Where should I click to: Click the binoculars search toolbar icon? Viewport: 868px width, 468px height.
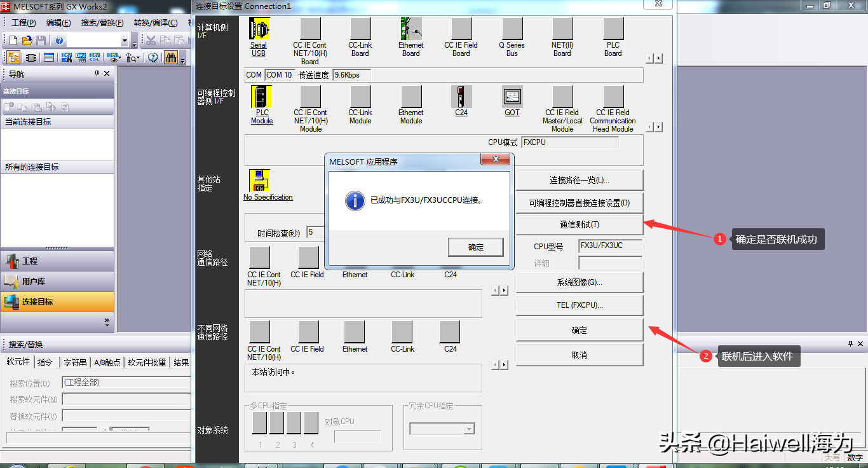(170, 58)
